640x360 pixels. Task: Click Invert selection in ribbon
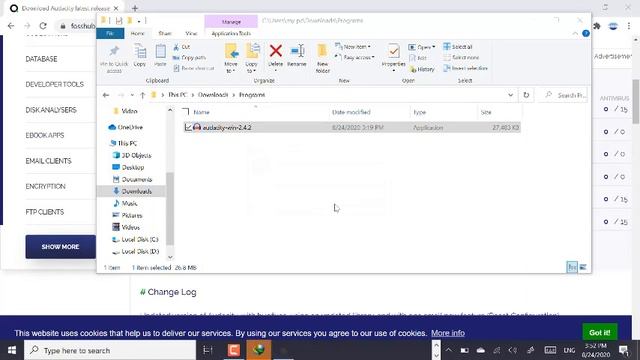[x=465, y=68]
